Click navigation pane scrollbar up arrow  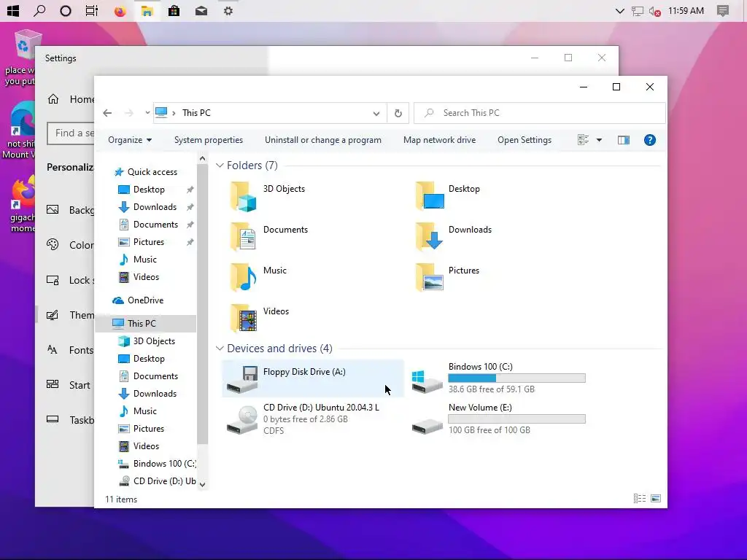203,158
